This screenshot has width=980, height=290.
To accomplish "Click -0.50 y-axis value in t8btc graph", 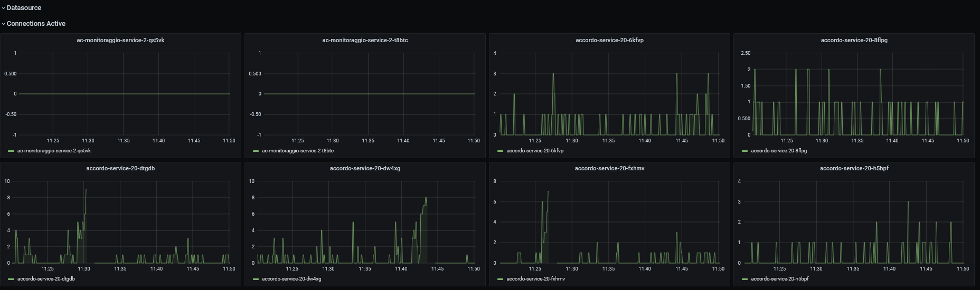I will pyautogui.click(x=255, y=114).
